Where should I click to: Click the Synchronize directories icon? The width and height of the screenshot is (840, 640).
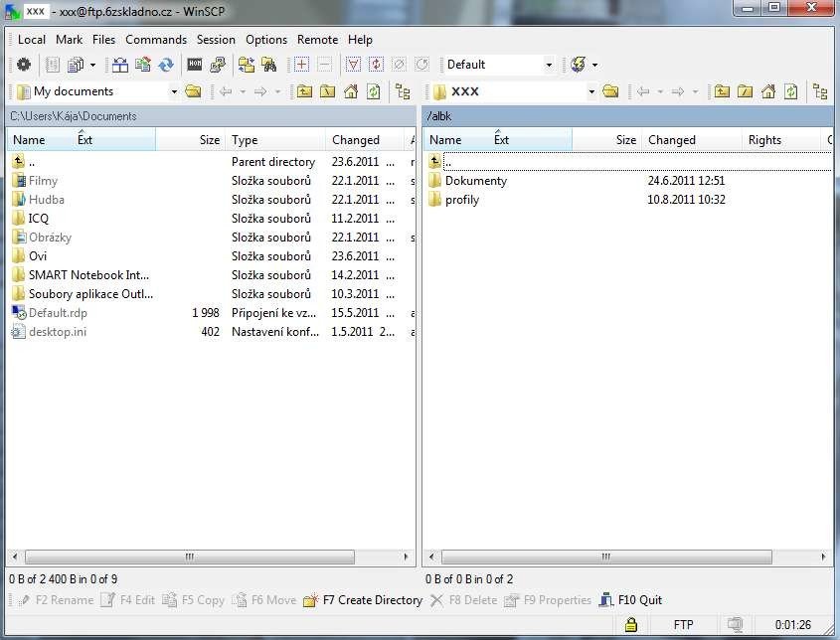(143, 65)
